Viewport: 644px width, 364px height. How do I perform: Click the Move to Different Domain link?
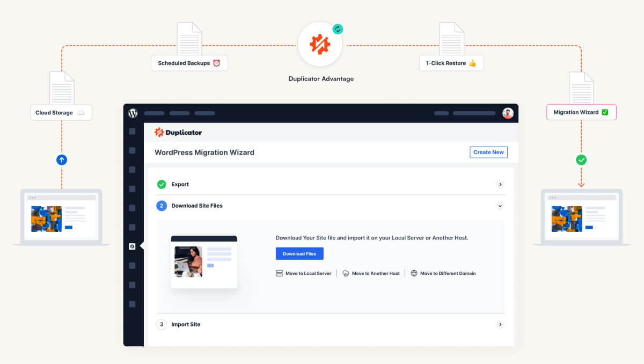click(x=443, y=273)
